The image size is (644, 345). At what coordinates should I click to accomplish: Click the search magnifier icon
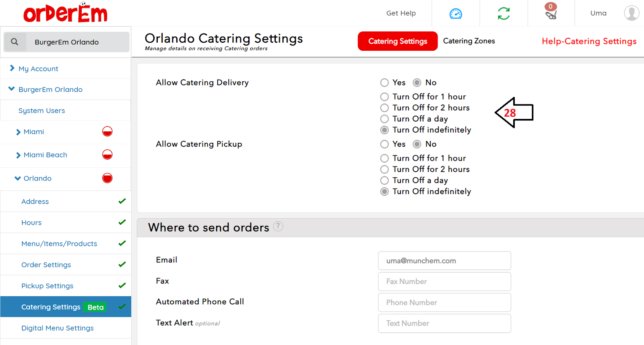click(15, 42)
